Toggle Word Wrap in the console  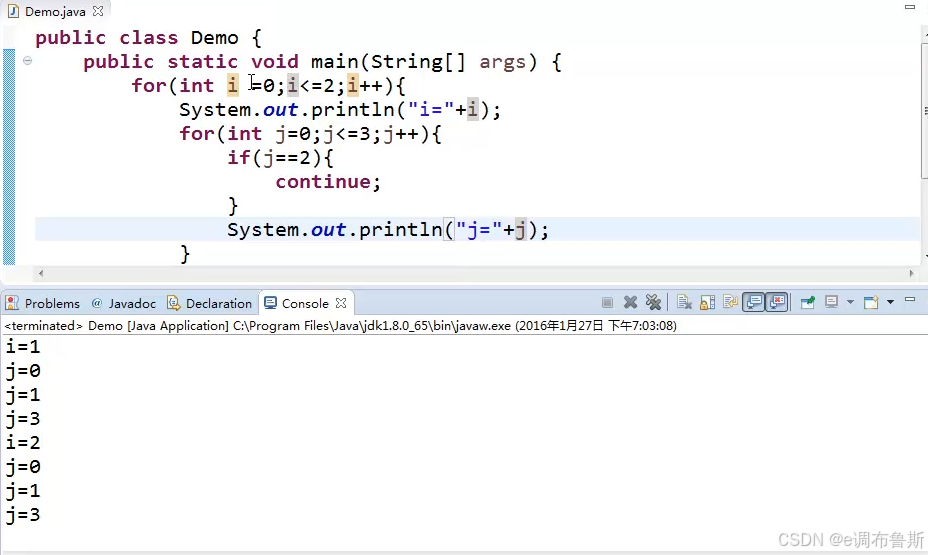pos(730,303)
